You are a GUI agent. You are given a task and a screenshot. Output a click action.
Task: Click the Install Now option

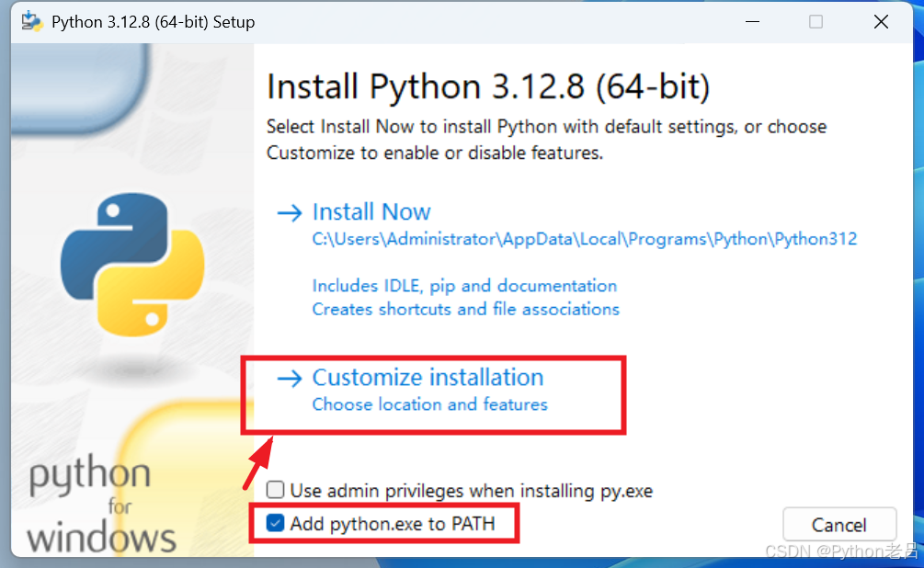click(371, 211)
